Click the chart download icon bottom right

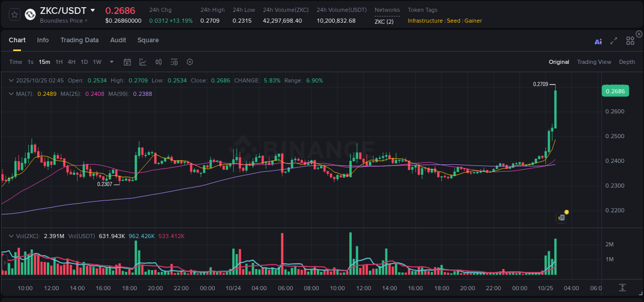(622, 288)
